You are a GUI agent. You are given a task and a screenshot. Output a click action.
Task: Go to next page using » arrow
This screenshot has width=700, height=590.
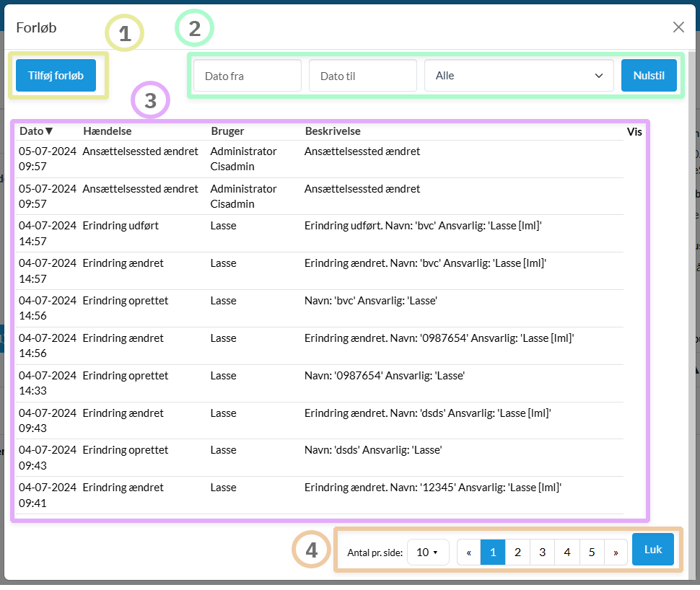click(616, 552)
